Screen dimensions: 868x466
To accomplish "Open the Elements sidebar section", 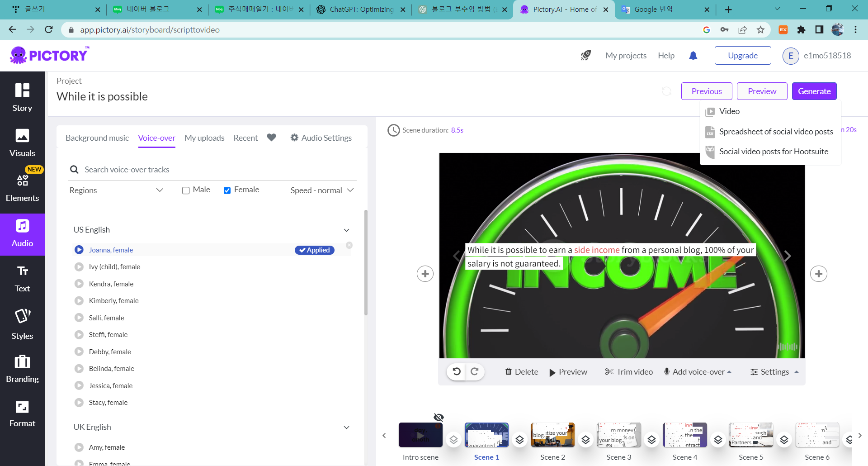I will click(x=22, y=188).
